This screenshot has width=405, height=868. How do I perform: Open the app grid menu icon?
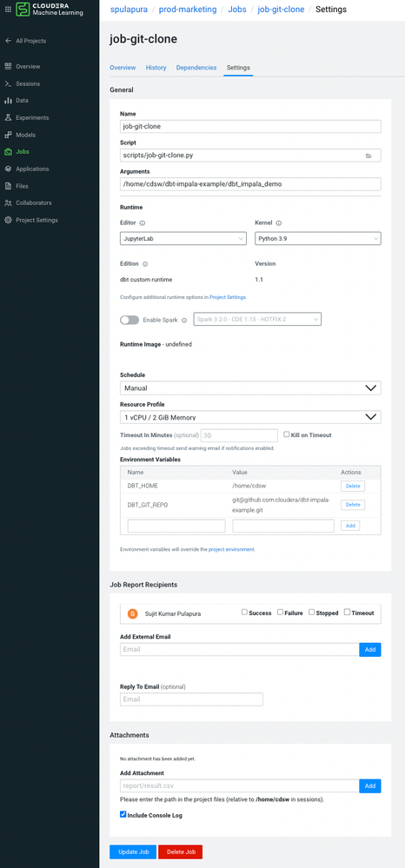pos(8,9)
